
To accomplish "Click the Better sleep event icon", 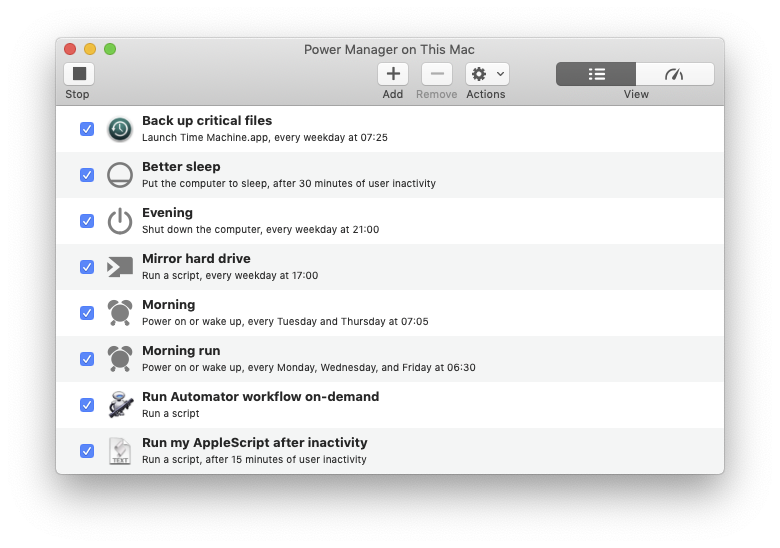I will click(x=120, y=175).
